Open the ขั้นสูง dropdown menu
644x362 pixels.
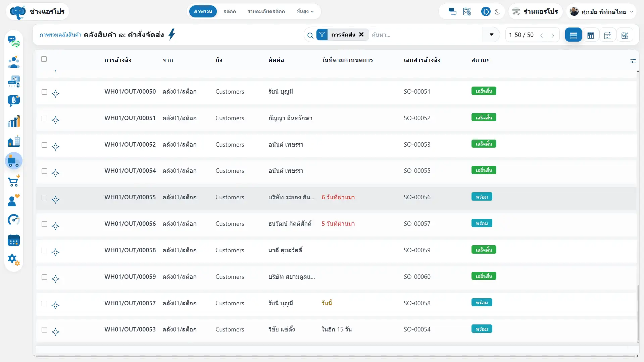(305, 11)
